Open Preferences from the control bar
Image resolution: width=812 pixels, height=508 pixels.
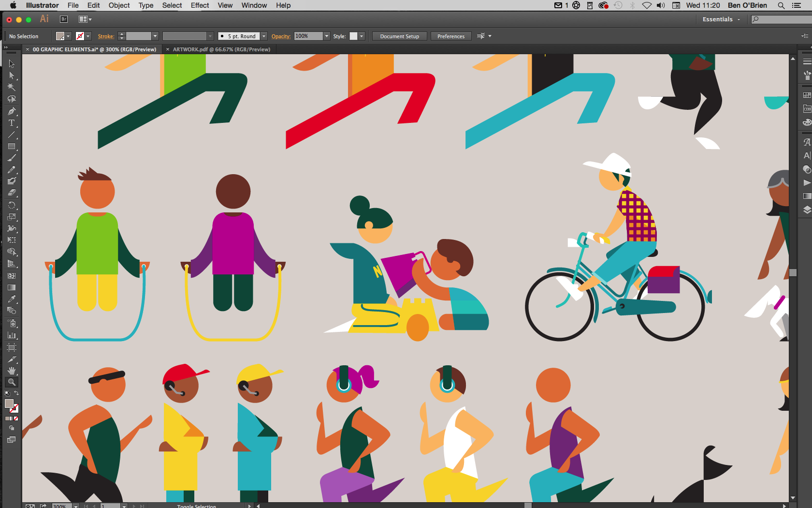(450, 36)
